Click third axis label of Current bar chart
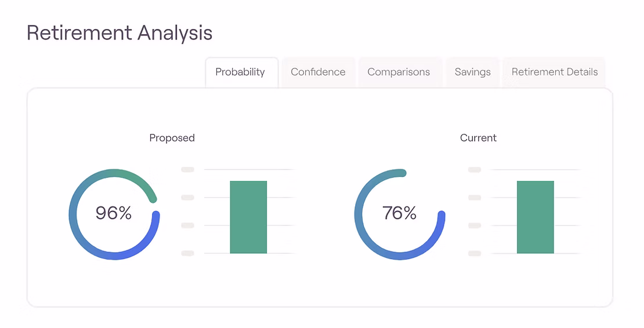The height and width of the screenshot is (328, 644). 475,225
